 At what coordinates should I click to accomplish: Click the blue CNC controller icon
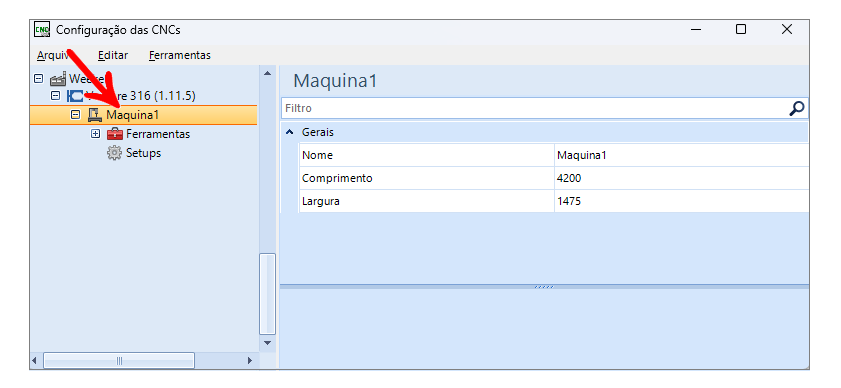click(75, 96)
